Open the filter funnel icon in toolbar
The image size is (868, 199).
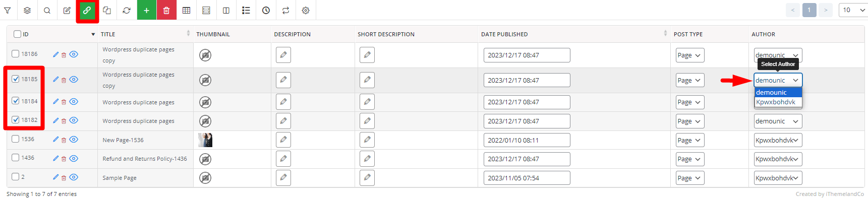[x=8, y=10]
